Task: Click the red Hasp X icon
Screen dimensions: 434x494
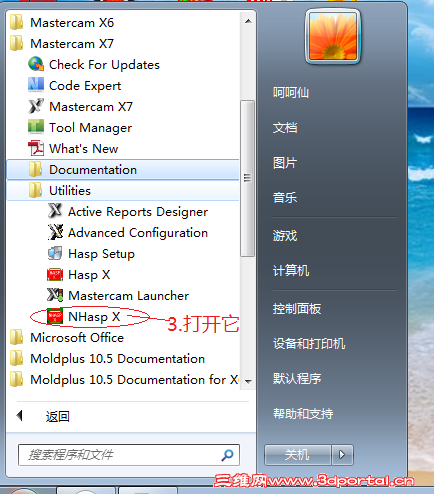Action: pyautogui.click(x=55, y=274)
